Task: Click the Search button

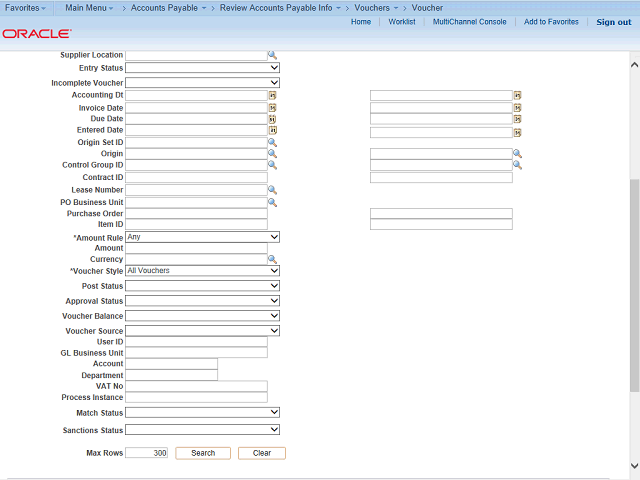Action: 203,453
